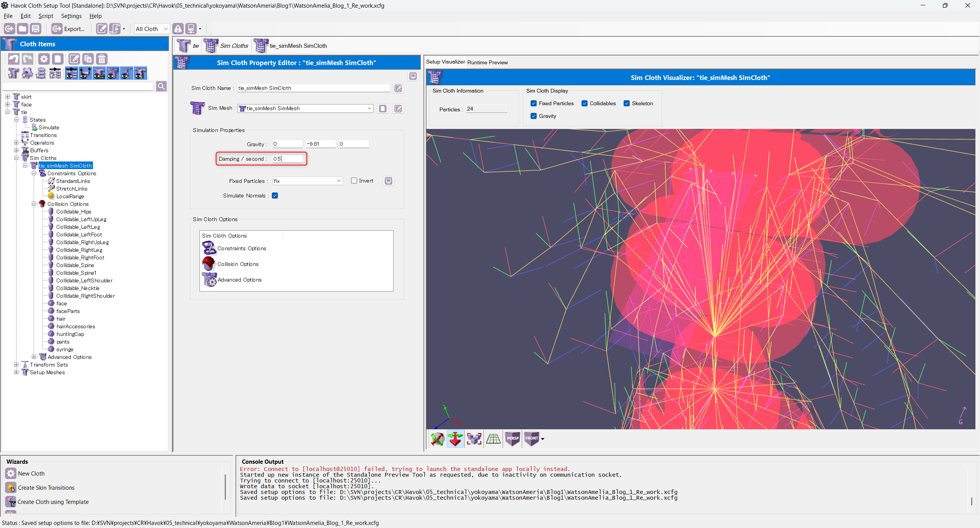This screenshot has height=528, width=980.
Task: Open the Settings menu
Action: coord(71,16)
